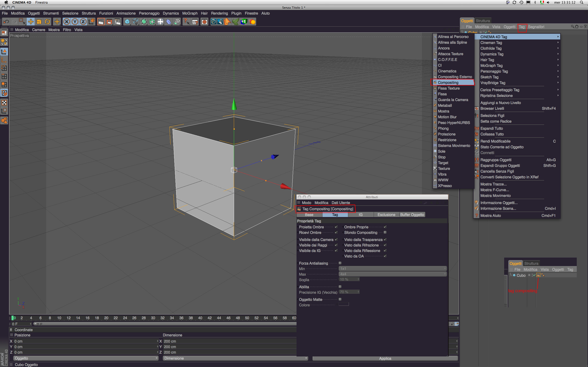The width and height of the screenshot is (588, 367).
Task: Enable the Sfondo Compositing checkbox
Action: [x=385, y=233]
